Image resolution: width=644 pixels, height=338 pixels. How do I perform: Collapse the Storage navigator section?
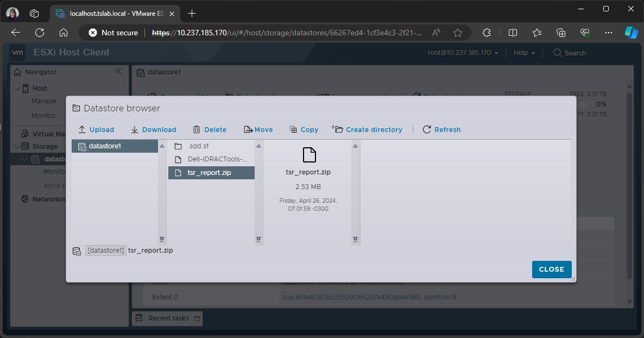coord(17,146)
